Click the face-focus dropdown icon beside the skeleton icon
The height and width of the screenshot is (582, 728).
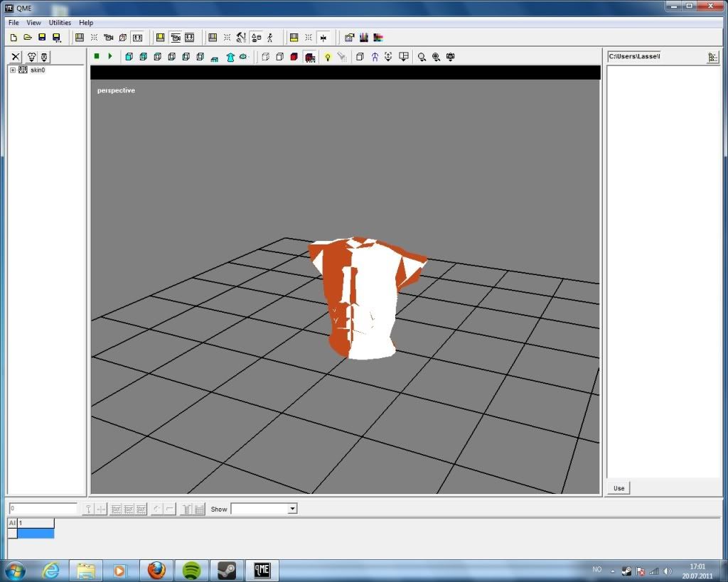(389, 57)
